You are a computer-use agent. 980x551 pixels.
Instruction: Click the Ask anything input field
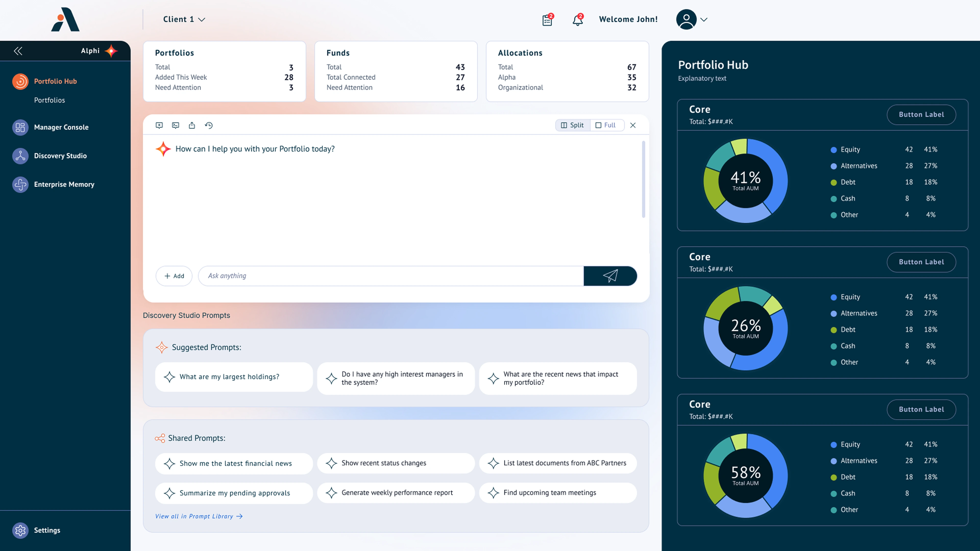(391, 276)
